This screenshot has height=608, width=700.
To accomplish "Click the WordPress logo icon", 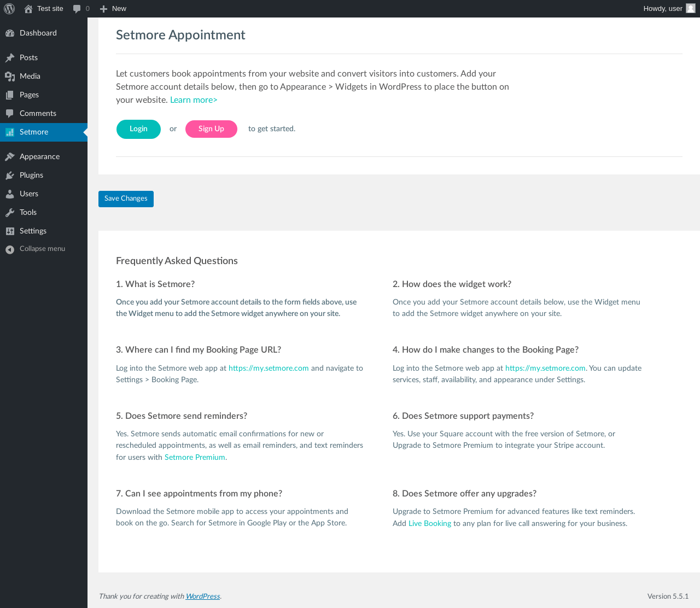I will 9,9.
